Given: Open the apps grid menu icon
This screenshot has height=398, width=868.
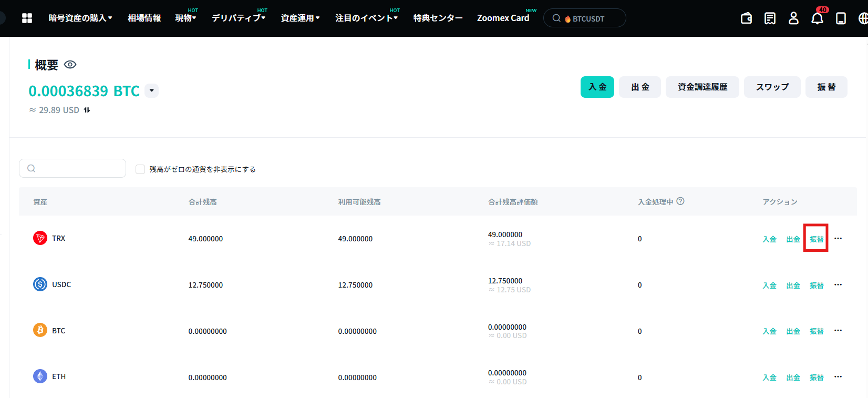Looking at the screenshot, I should (27, 18).
